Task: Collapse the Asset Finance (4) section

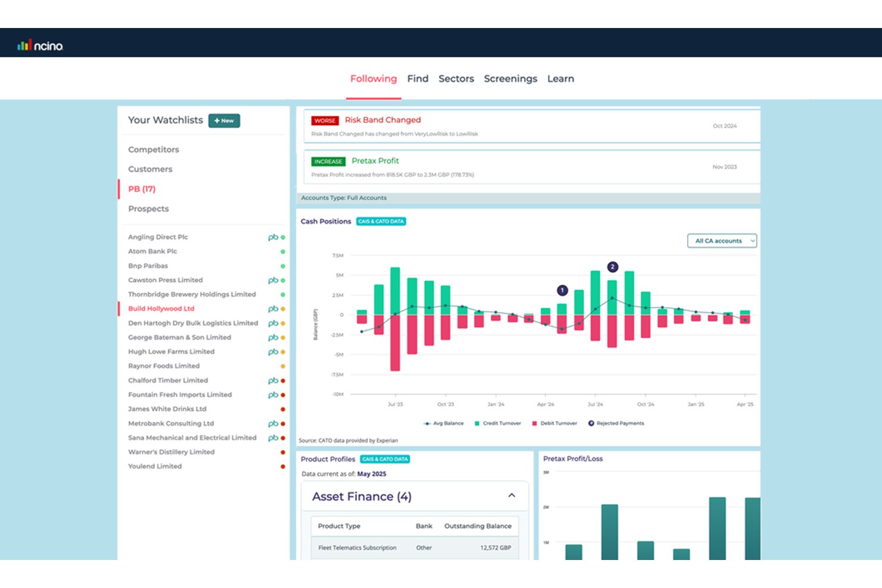Action: (511, 496)
